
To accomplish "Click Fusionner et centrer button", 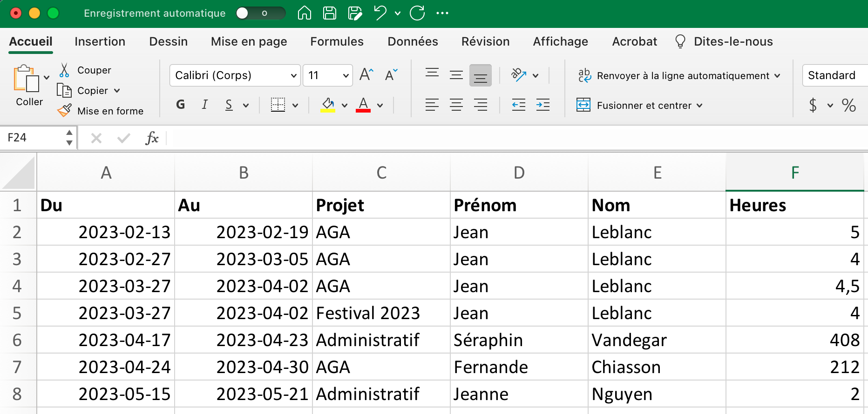I will click(x=634, y=105).
